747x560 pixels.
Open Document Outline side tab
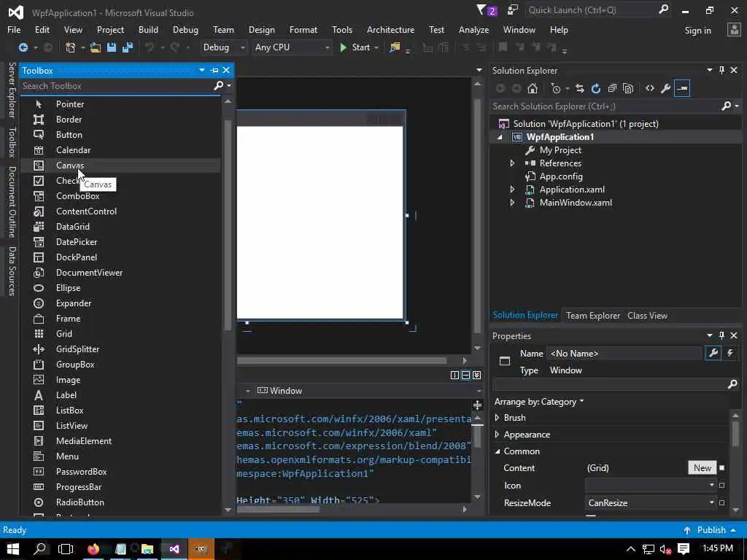12,202
